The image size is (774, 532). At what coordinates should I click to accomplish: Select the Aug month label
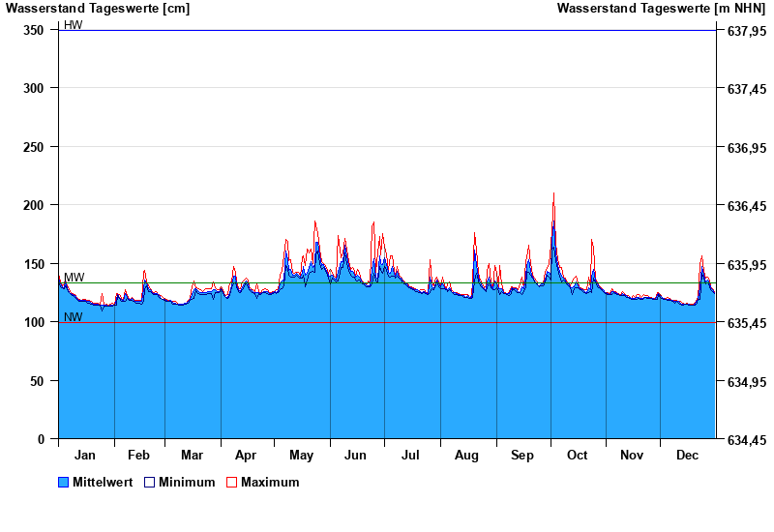pos(466,456)
